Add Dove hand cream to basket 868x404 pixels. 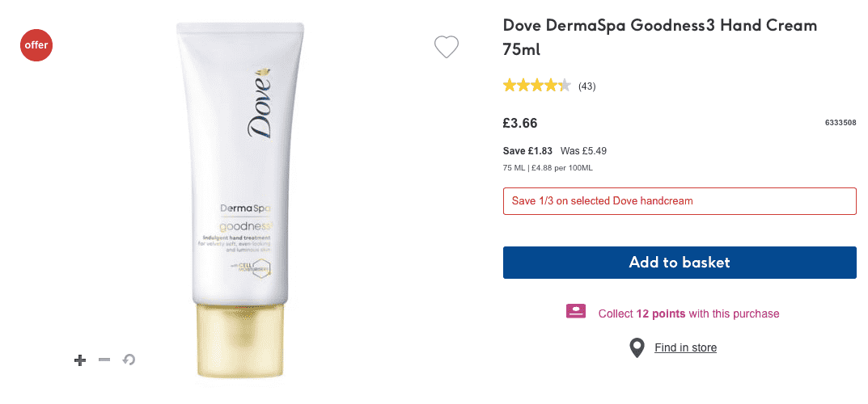(680, 263)
